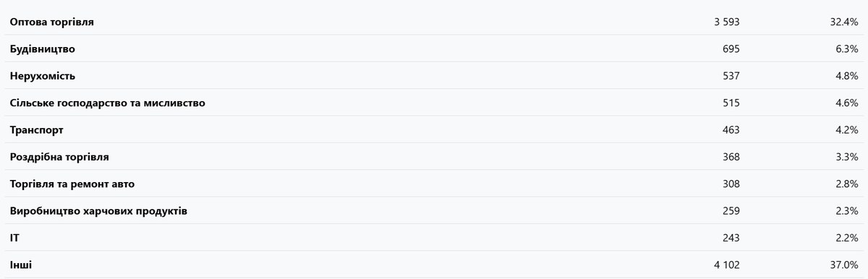Select the 32.4% percentage cell
The width and height of the screenshot is (868, 279).
click(x=844, y=22)
